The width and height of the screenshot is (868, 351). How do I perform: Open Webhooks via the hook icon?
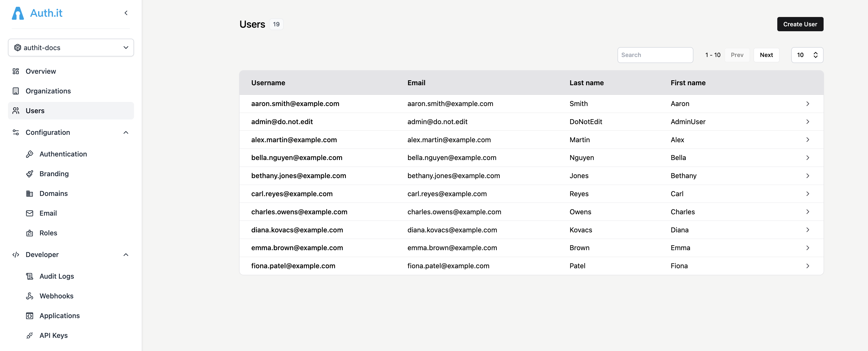(30, 296)
